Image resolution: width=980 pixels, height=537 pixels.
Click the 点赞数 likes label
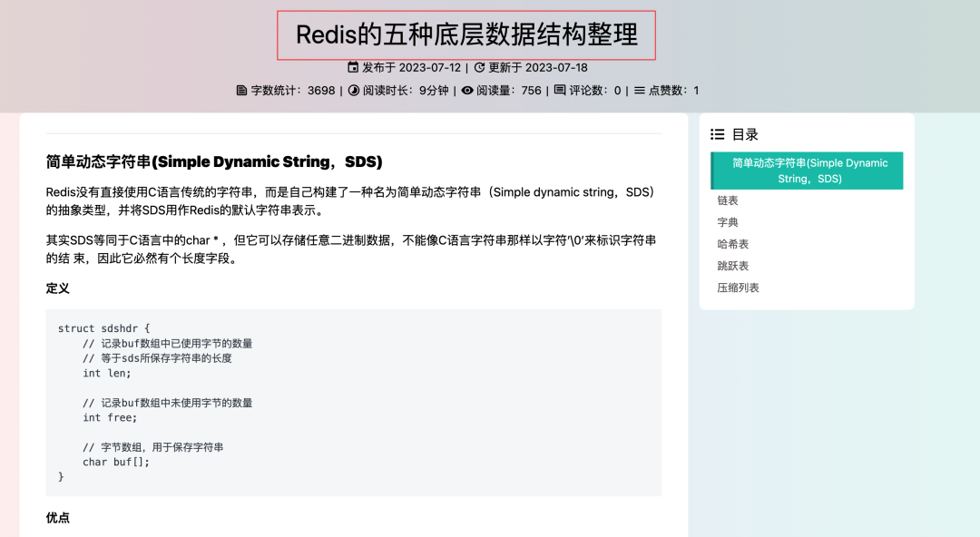[667, 91]
